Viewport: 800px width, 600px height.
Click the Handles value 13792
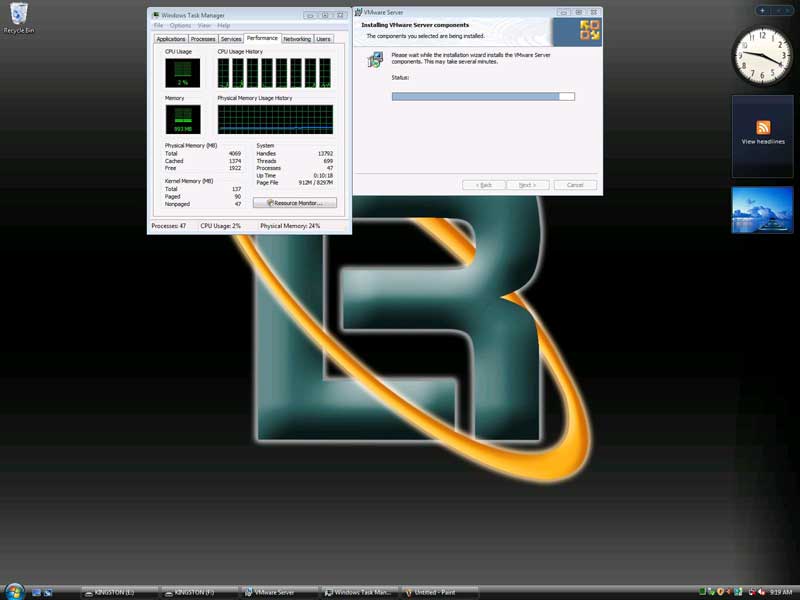(x=326, y=154)
